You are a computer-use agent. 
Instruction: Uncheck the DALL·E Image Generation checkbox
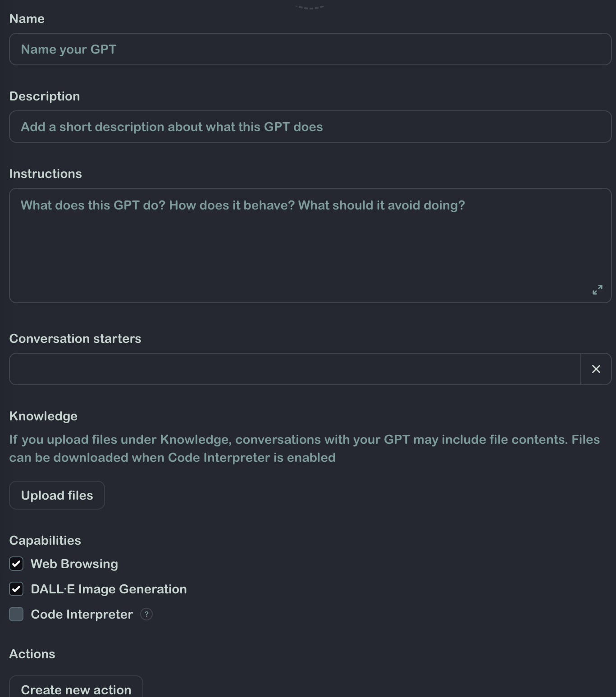pyautogui.click(x=17, y=589)
